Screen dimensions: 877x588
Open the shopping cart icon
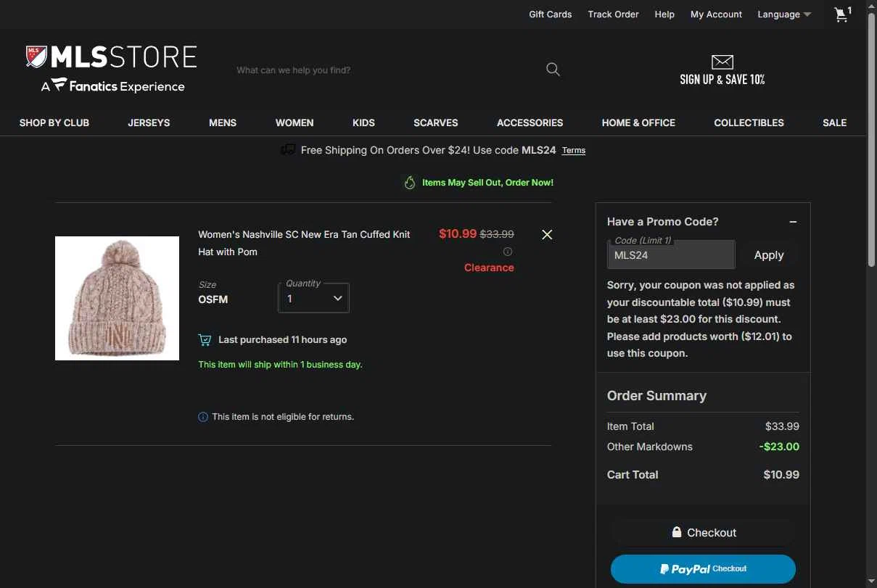[842, 15]
